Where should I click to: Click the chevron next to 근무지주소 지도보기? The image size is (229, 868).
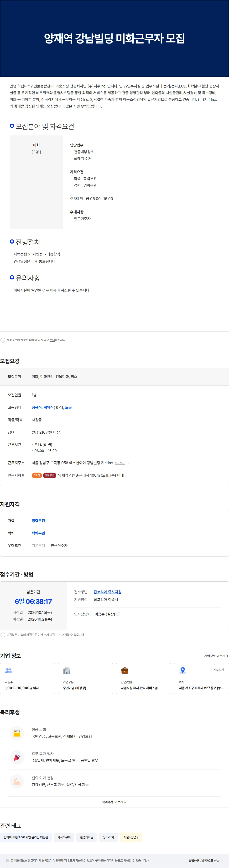(x=128, y=463)
